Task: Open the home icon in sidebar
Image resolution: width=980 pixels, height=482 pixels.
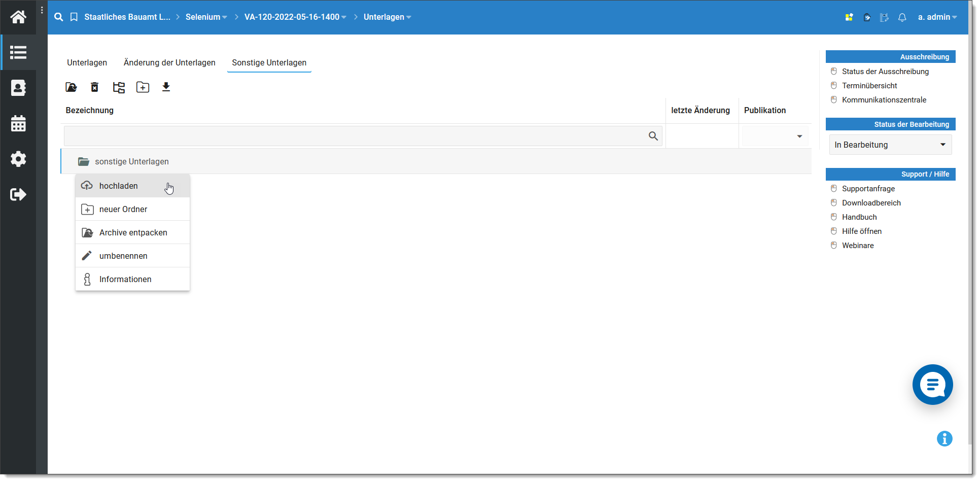Action: pyautogui.click(x=18, y=17)
